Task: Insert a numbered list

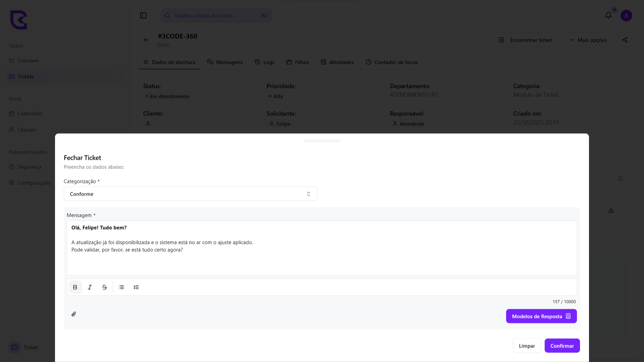Action: pyautogui.click(x=136, y=287)
